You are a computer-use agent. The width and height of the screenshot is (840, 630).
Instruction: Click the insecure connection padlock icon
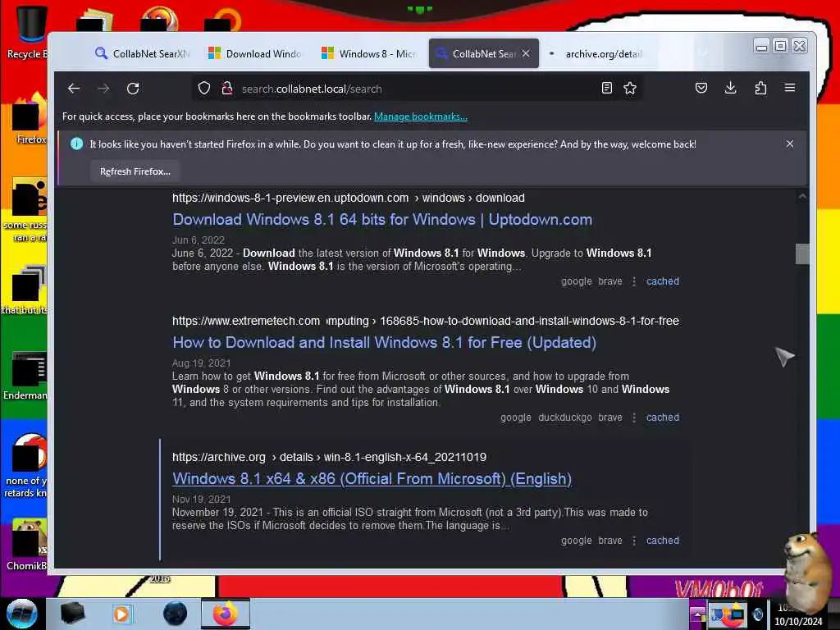[x=227, y=89]
